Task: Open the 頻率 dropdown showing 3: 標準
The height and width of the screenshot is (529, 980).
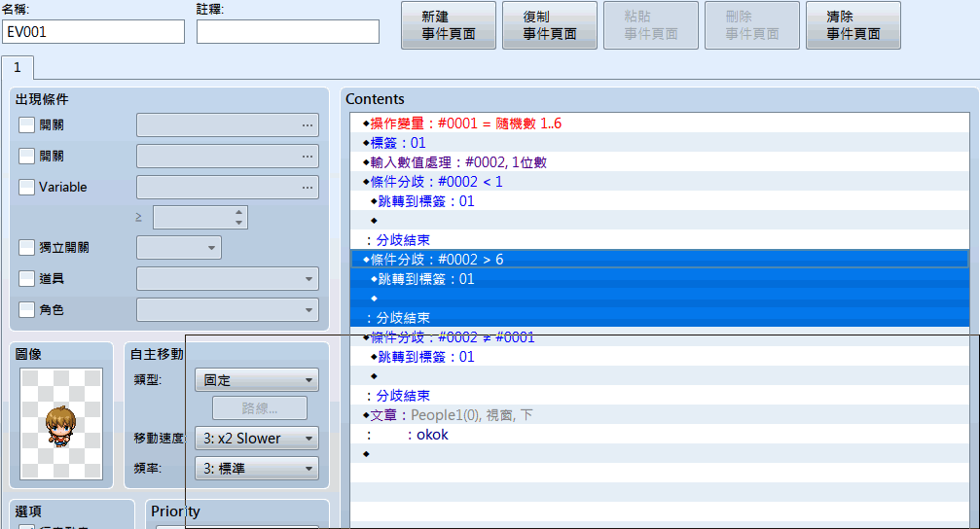Action: coord(257,469)
